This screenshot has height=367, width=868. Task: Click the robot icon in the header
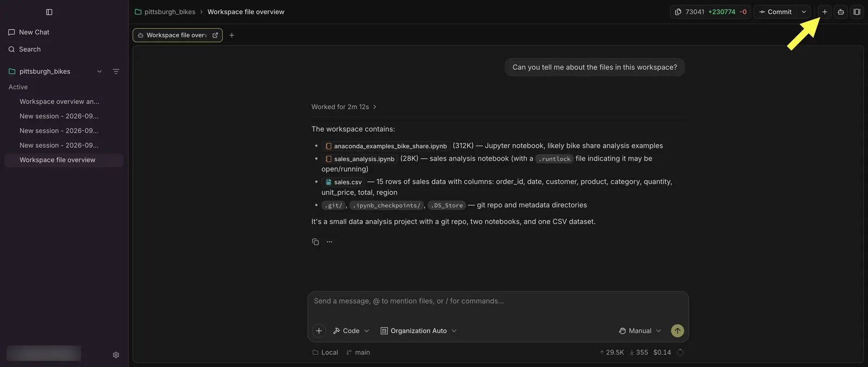click(841, 12)
